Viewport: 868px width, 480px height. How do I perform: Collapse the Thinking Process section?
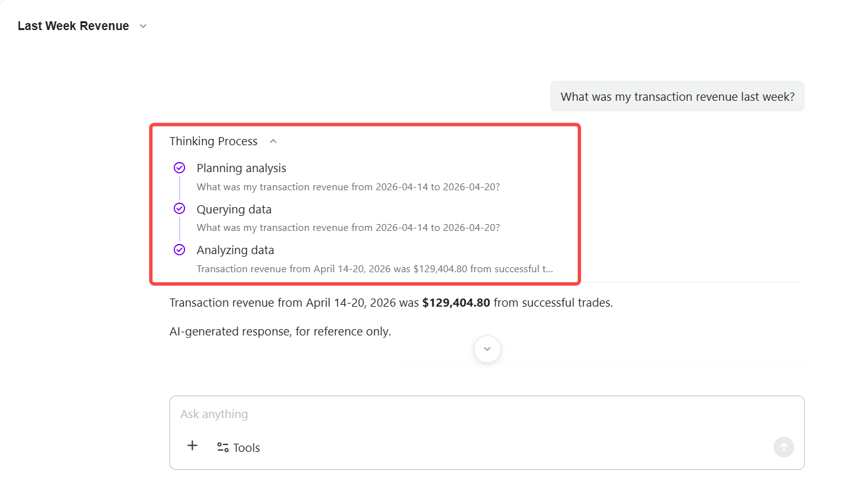(x=273, y=141)
